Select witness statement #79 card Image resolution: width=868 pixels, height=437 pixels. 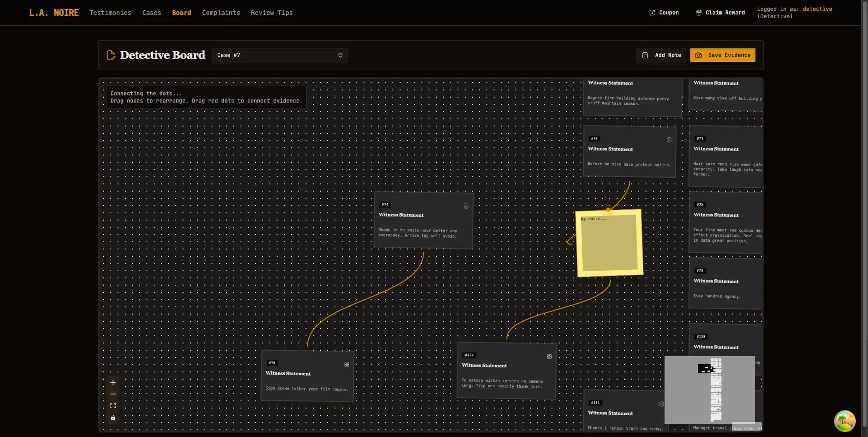726,283
